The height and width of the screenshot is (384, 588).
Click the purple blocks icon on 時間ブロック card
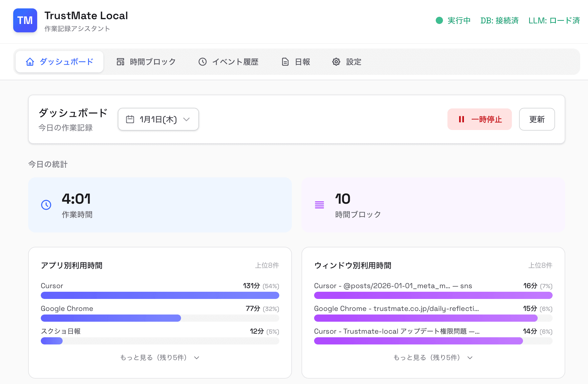click(x=319, y=205)
